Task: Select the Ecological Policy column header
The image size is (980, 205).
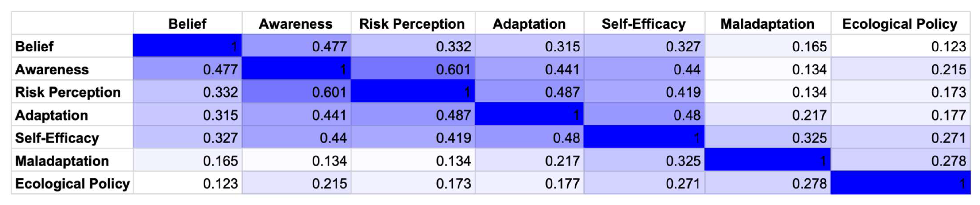Action: coord(900,24)
